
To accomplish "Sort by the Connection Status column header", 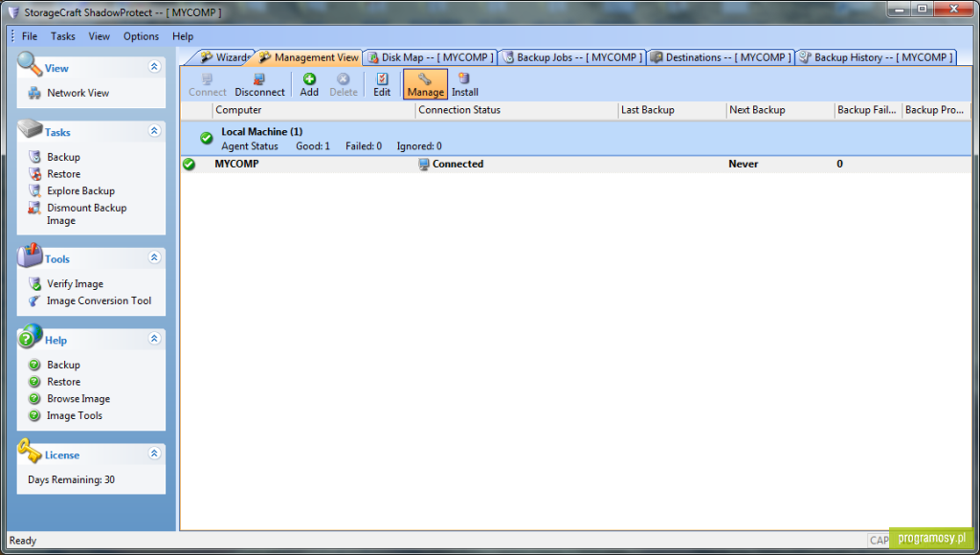I will pos(516,110).
